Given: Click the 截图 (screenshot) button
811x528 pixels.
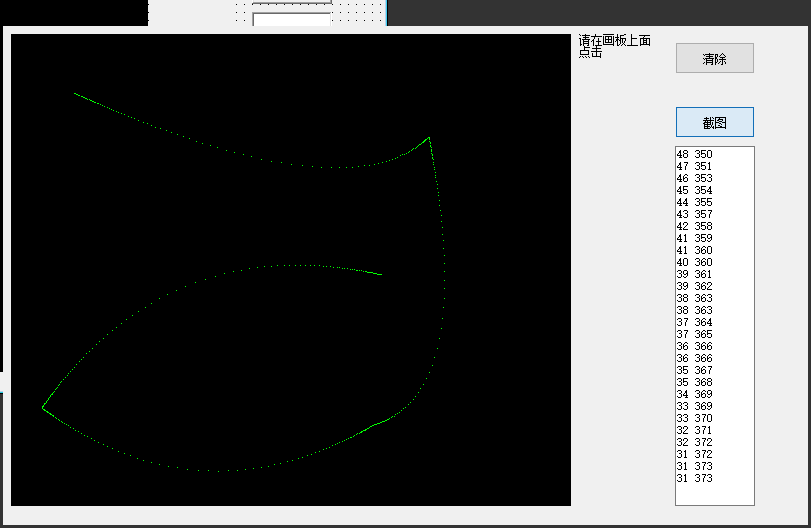Looking at the screenshot, I should click(x=714, y=122).
